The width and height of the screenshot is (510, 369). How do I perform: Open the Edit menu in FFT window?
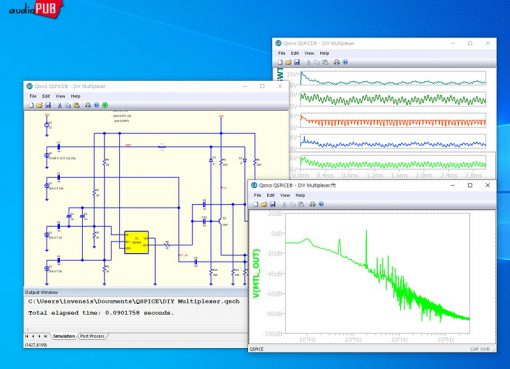[270, 195]
